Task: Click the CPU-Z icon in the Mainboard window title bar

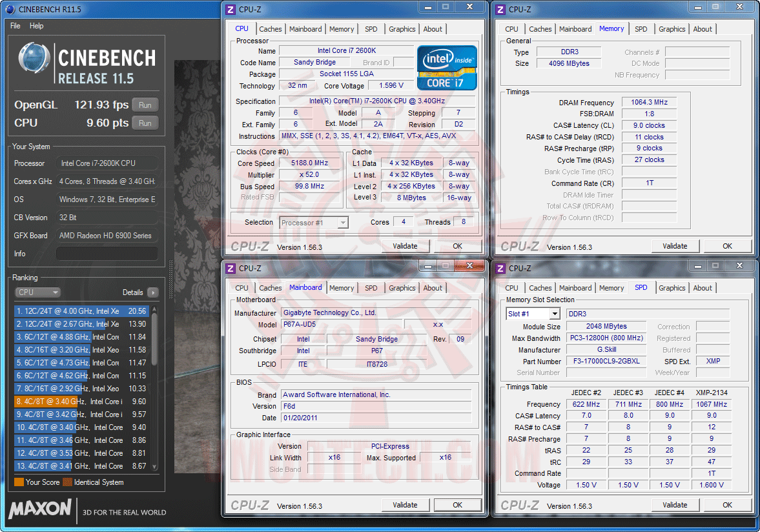Action: pyautogui.click(x=231, y=268)
